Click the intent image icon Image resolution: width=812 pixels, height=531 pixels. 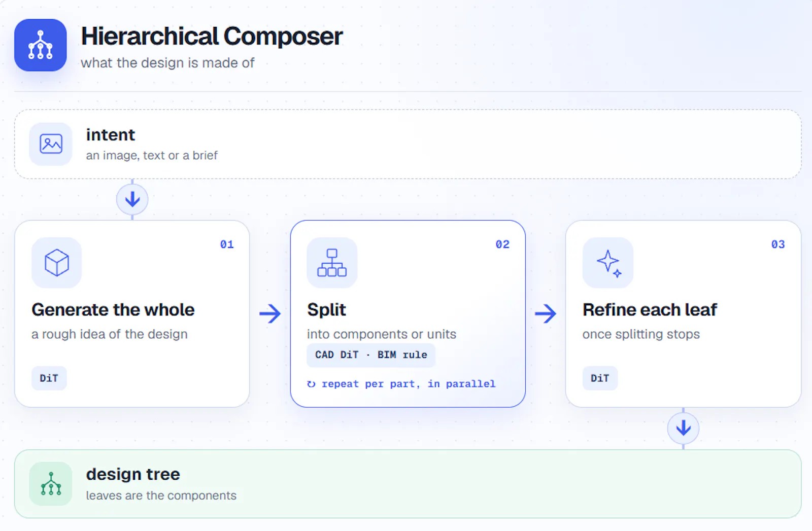click(x=51, y=144)
